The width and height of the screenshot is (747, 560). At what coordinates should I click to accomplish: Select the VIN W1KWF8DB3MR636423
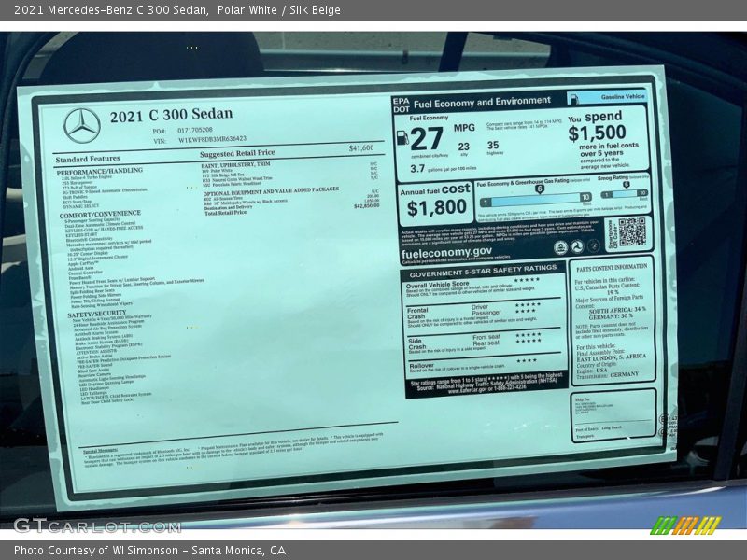click(213, 139)
